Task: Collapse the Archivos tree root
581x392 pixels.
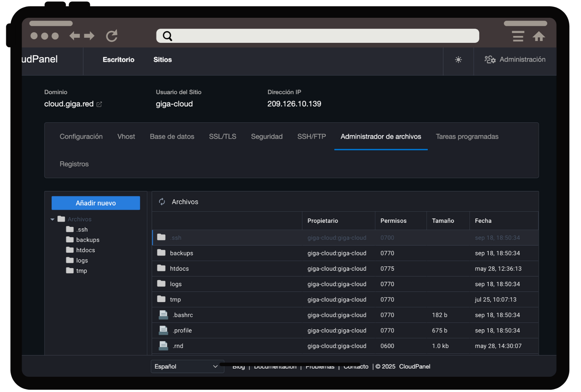Action: click(x=53, y=219)
